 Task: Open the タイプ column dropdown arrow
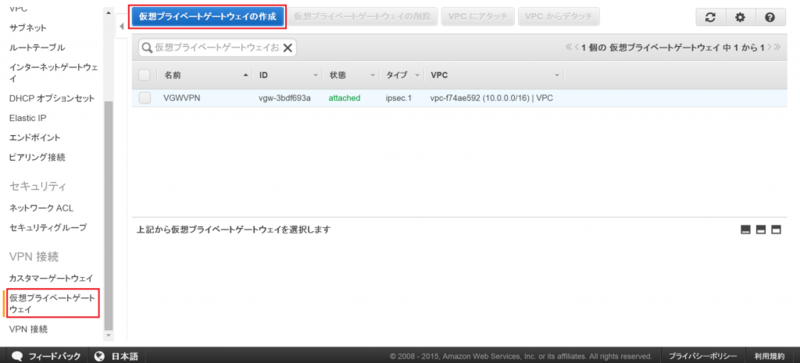[417, 76]
